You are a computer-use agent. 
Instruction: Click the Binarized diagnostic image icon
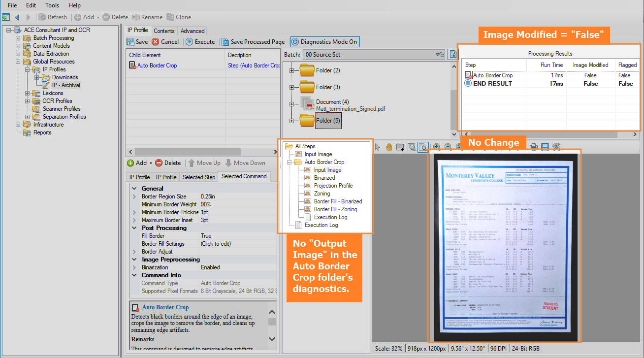click(x=308, y=178)
